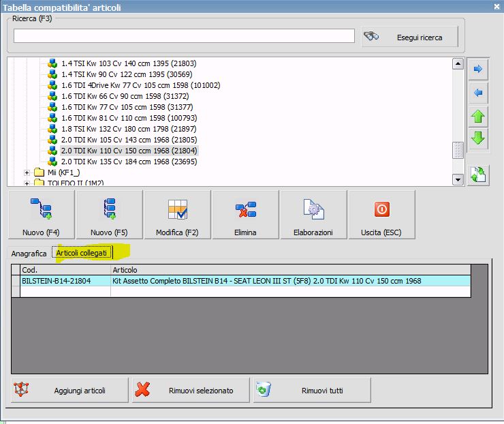The width and height of the screenshot is (504, 424).
Task: Click the Articolo column header
Action: pos(291,270)
